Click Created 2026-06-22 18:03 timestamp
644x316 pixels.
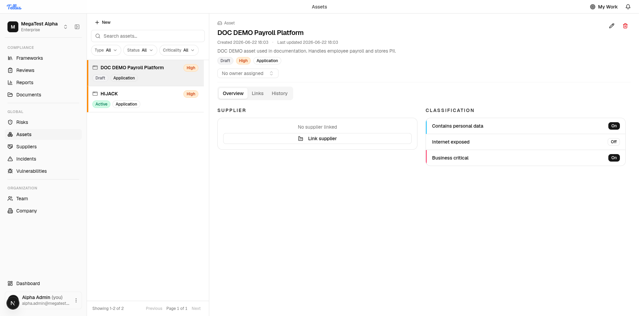(x=243, y=42)
